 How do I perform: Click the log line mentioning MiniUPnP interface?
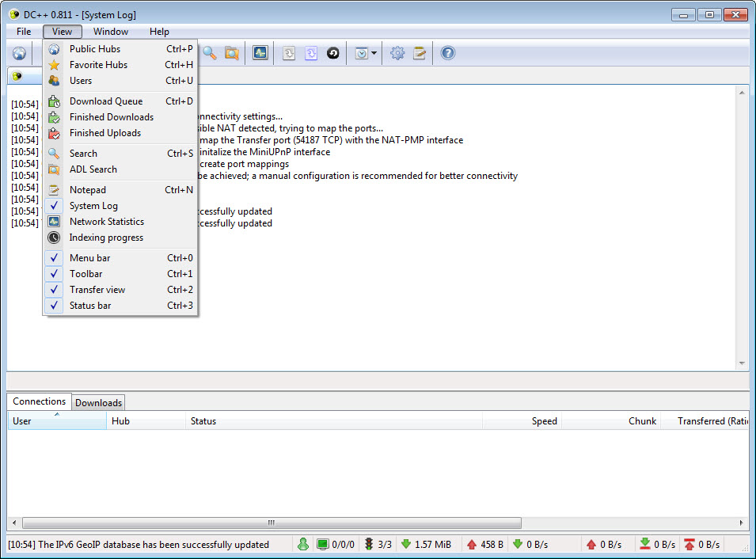click(x=264, y=152)
